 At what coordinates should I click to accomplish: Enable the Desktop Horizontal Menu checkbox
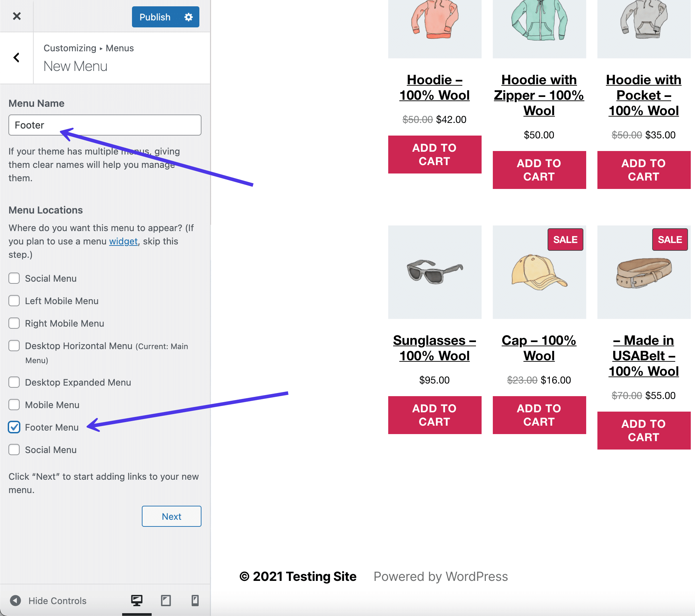[14, 345]
